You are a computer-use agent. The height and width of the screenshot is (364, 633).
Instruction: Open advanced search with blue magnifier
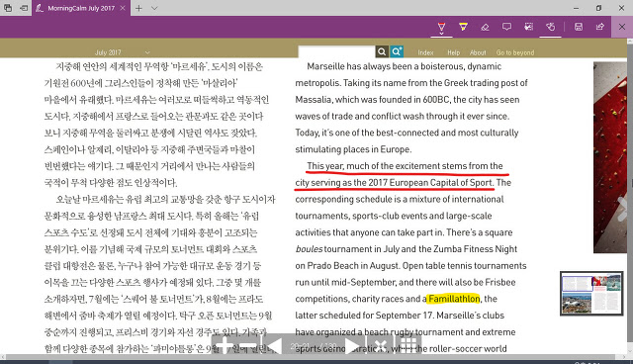pos(397,51)
